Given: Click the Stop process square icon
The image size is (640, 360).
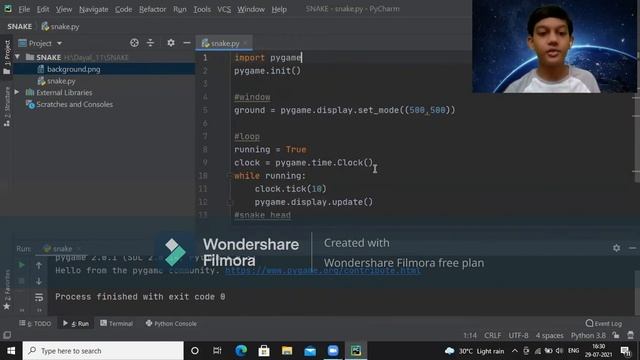Looking at the screenshot, I should 22,281.
